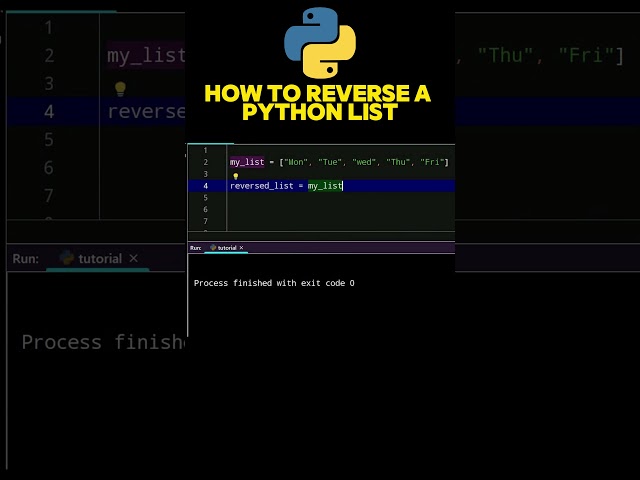The width and height of the screenshot is (640, 480).
Task: Click large line number 3 in the background editor gutter
Action: pyautogui.click(x=49, y=84)
